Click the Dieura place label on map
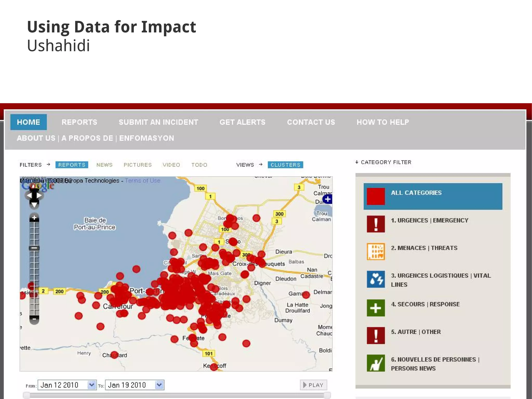The image size is (532, 399). (284, 252)
